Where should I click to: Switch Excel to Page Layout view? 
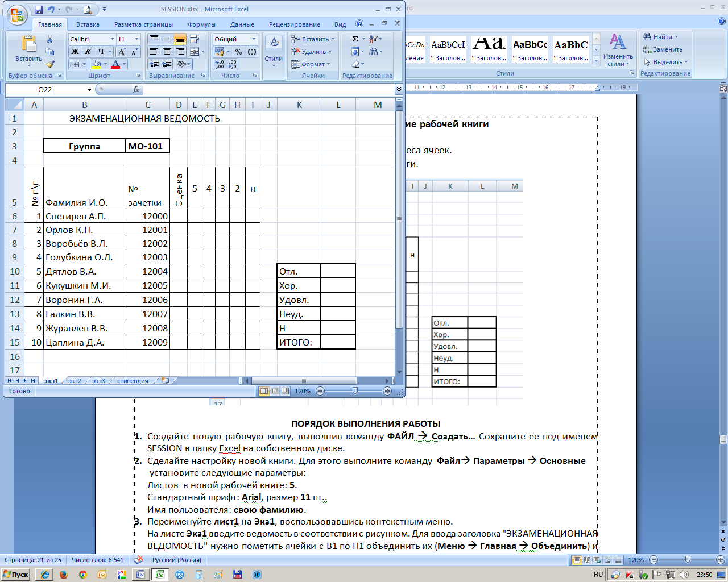point(275,391)
